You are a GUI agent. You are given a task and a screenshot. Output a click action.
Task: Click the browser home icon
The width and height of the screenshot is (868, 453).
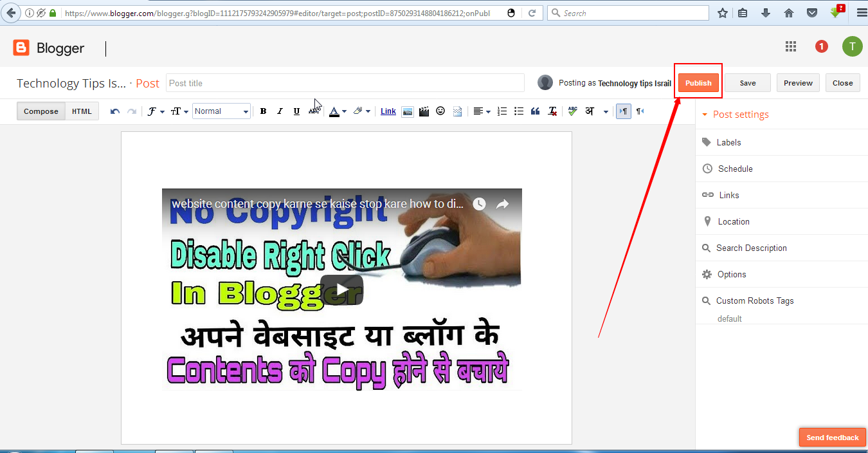(x=789, y=13)
